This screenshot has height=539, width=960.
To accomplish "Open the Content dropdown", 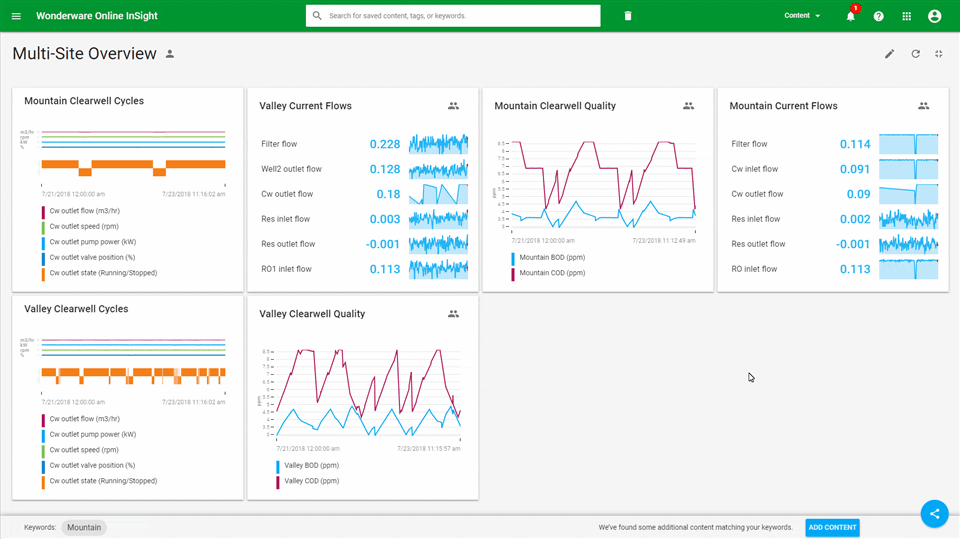I will [802, 15].
